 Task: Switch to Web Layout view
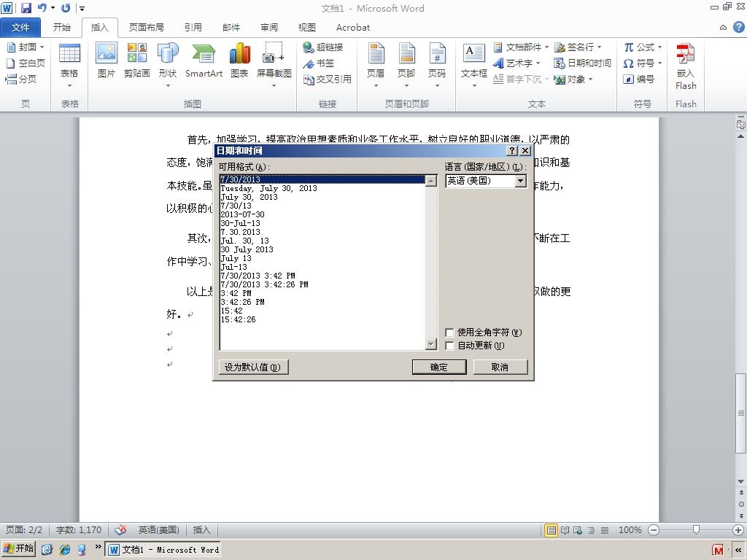pyautogui.click(x=578, y=530)
